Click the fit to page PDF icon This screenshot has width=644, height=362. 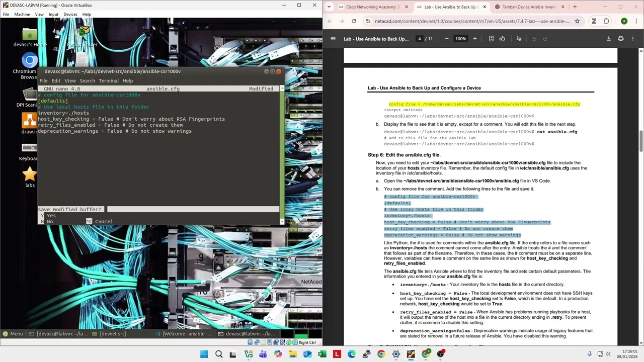(x=491, y=39)
